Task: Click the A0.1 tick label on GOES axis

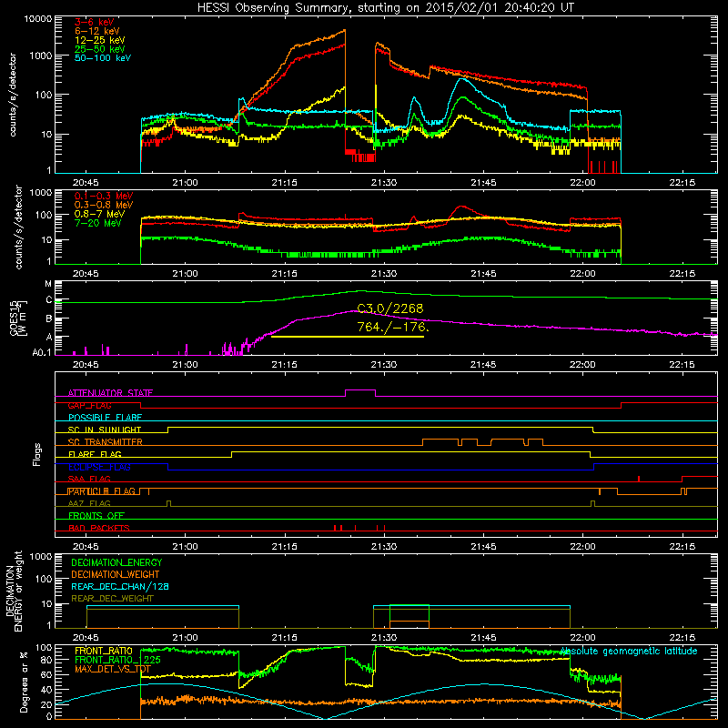Action: click(x=42, y=353)
